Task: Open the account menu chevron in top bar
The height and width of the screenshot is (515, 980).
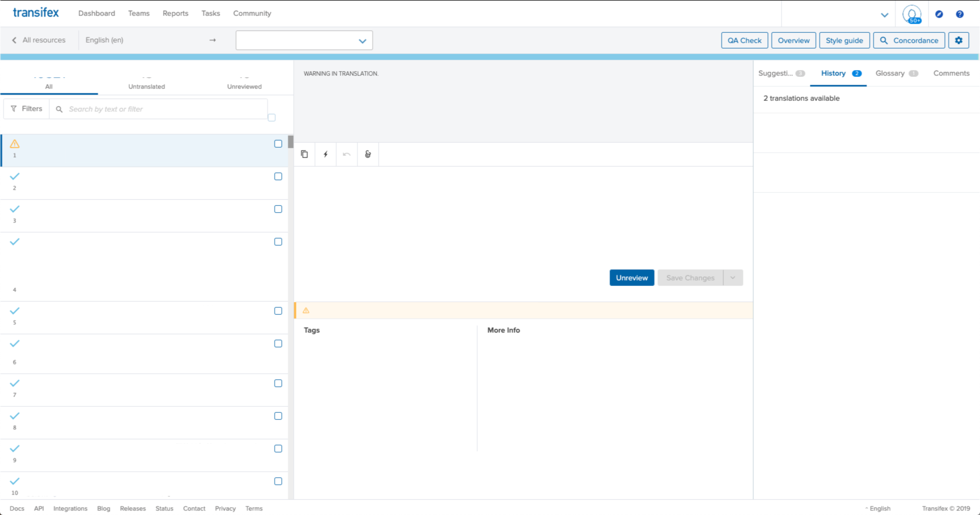Action: tap(885, 15)
